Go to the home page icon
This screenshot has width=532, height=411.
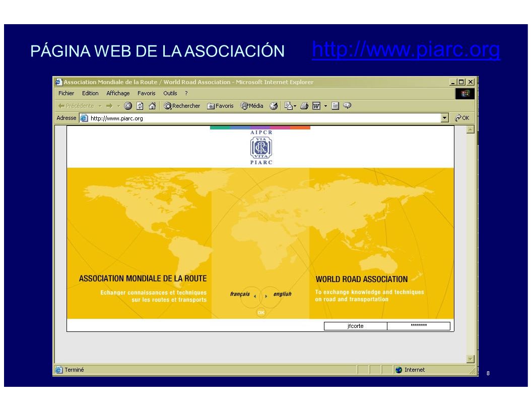152,106
